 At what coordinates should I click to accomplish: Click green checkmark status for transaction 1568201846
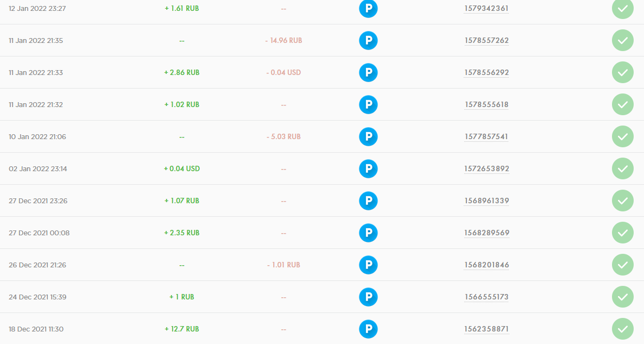pyautogui.click(x=622, y=265)
